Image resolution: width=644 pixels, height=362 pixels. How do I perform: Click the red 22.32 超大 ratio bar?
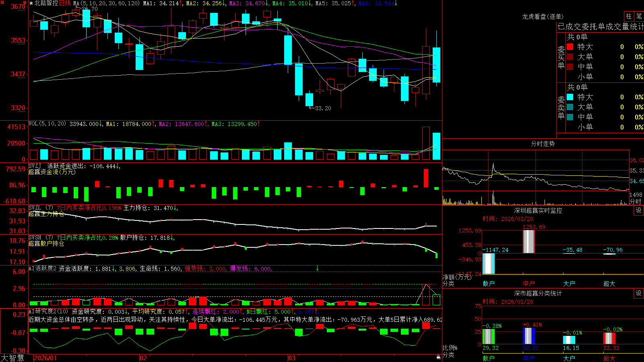pyautogui.click(x=609, y=338)
